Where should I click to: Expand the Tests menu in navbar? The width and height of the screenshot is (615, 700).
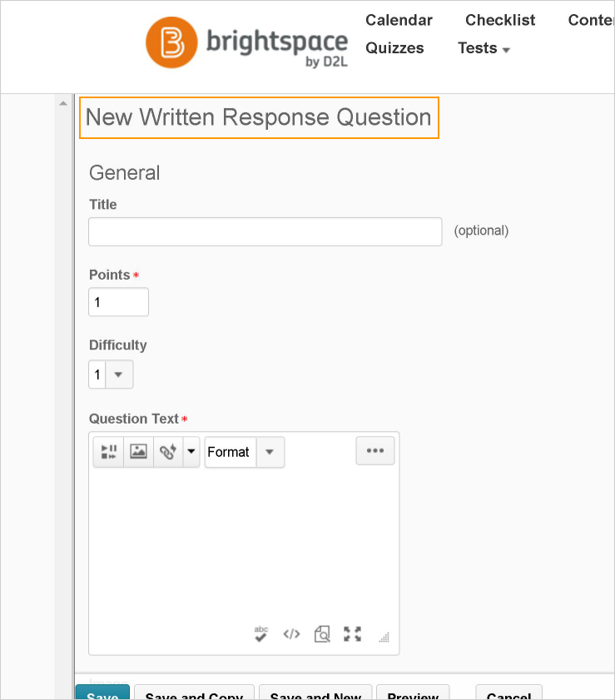484,48
